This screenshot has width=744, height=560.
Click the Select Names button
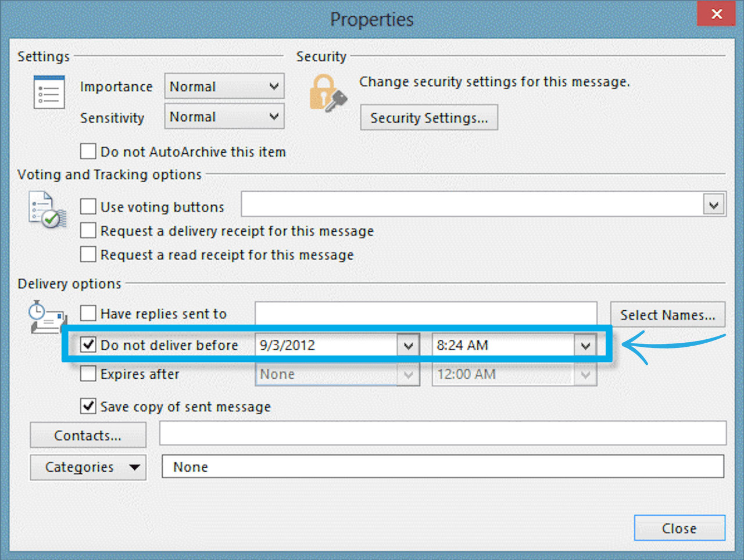tap(667, 314)
